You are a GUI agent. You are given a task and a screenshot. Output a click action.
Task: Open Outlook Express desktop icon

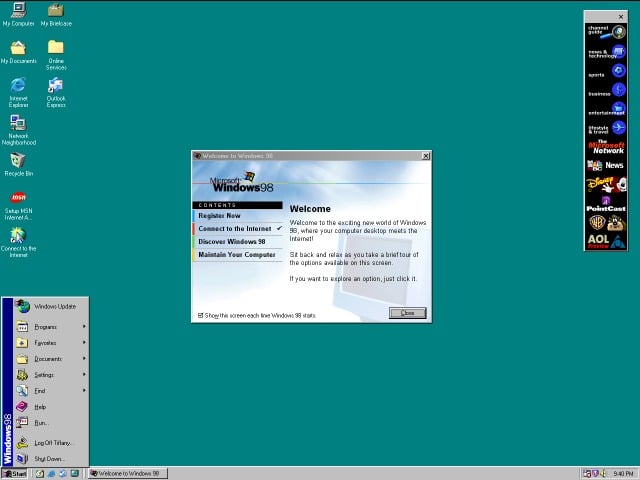[56, 86]
